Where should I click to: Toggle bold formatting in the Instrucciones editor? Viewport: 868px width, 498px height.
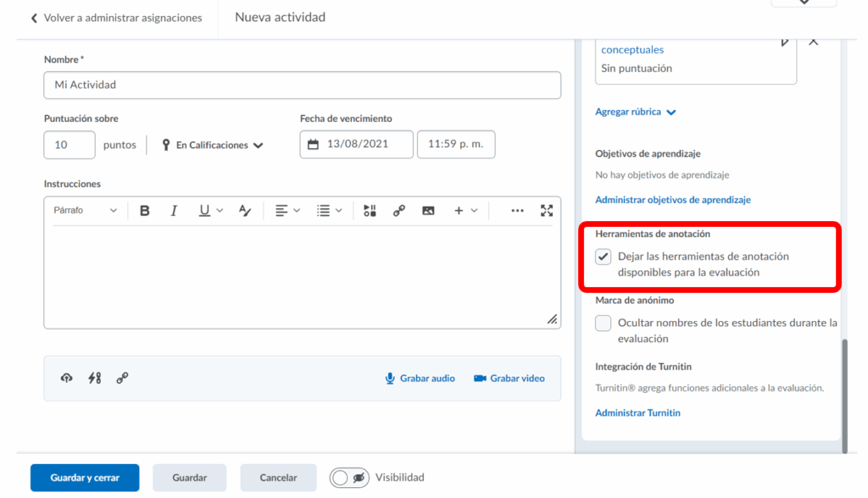145,211
